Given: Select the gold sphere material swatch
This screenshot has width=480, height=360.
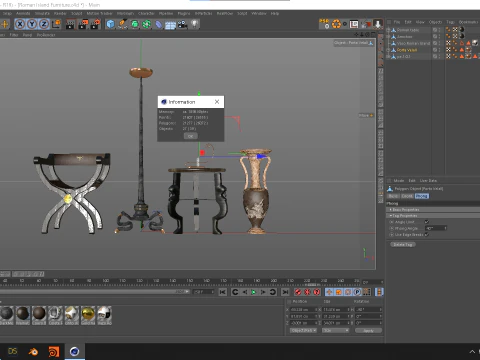Looking at the screenshot, I should 88,314.
